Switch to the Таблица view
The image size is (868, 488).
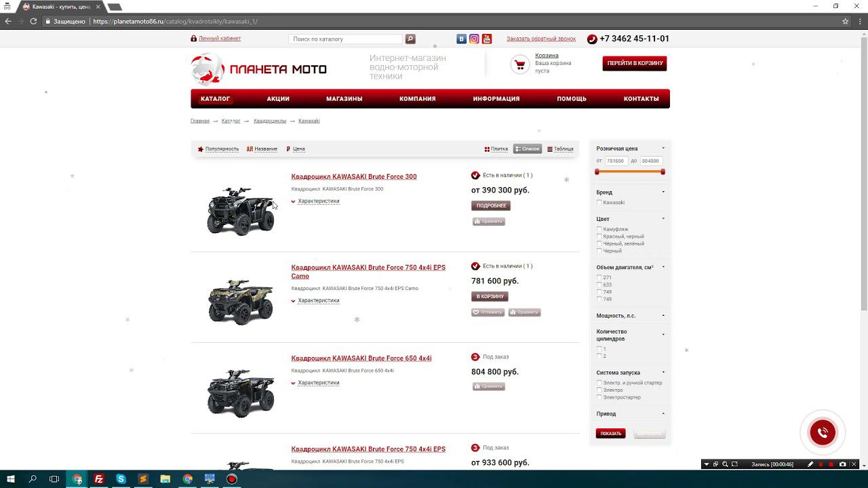point(560,149)
